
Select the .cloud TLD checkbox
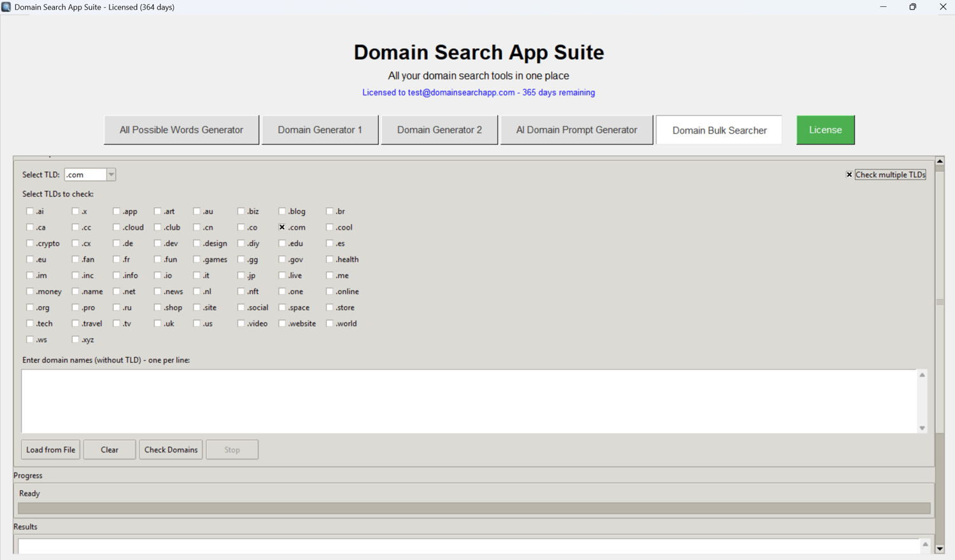pyautogui.click(x=117, y=227)
